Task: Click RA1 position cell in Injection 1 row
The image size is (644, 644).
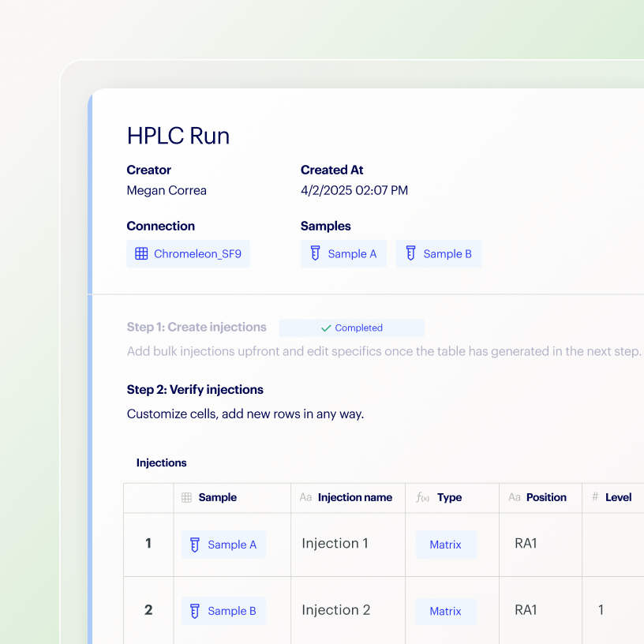Action: (x=541, y=545)
